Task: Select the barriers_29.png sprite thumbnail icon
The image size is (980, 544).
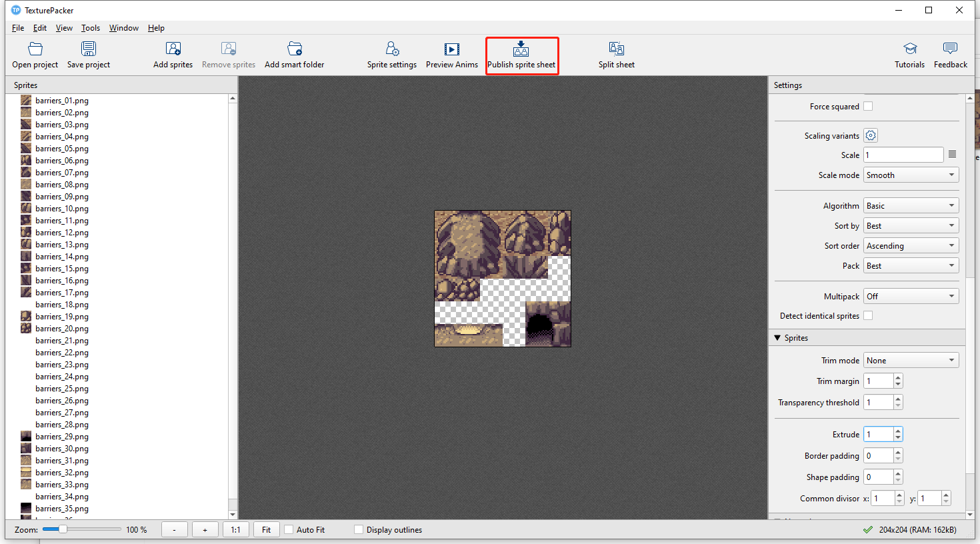Action: click(x=26, y=437)
